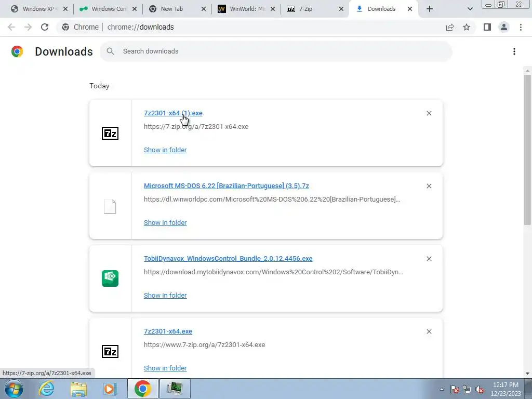Reload the downloads page

[x=45, y=27]
